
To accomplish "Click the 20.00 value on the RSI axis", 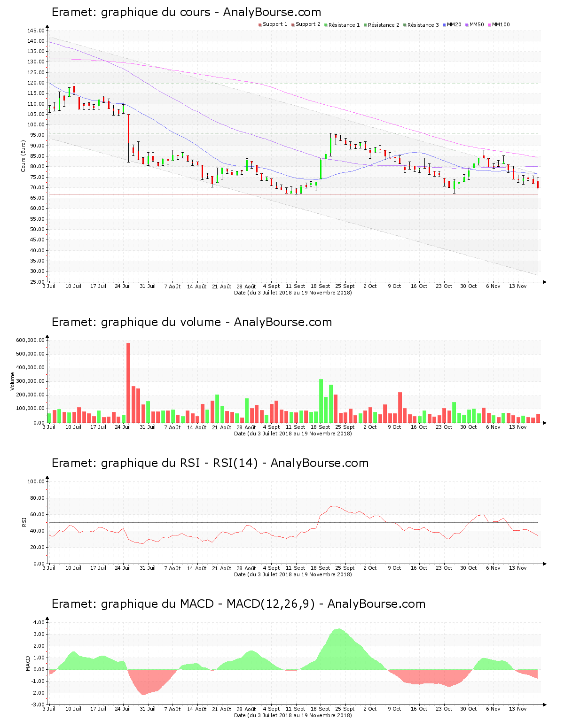I will point(37,547).
